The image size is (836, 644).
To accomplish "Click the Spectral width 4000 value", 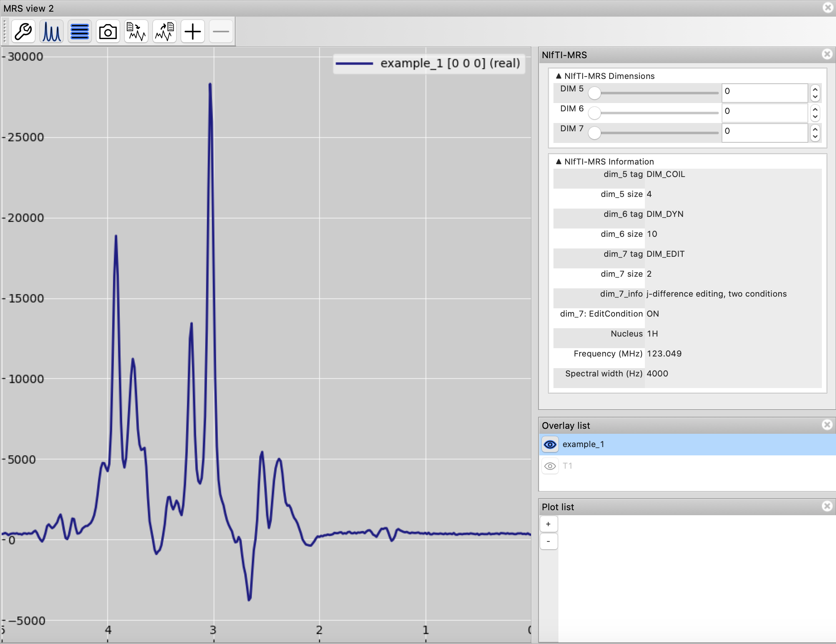I will (x=657, y=374).
